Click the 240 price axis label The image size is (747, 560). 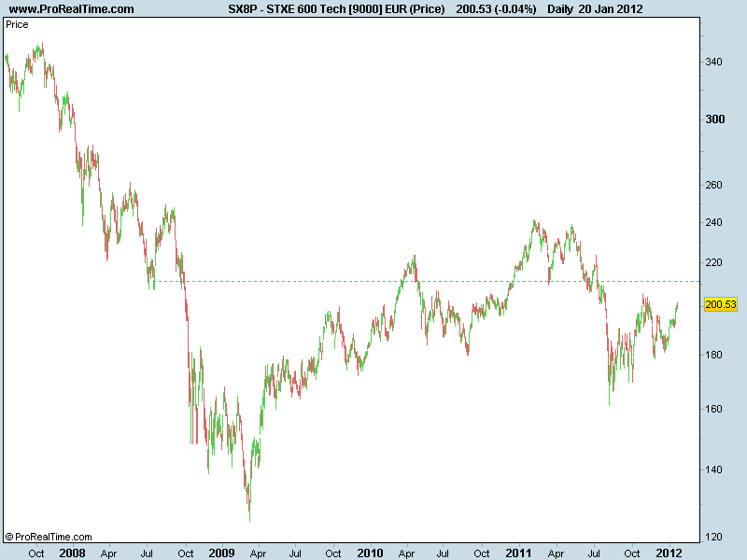[713, 222]
